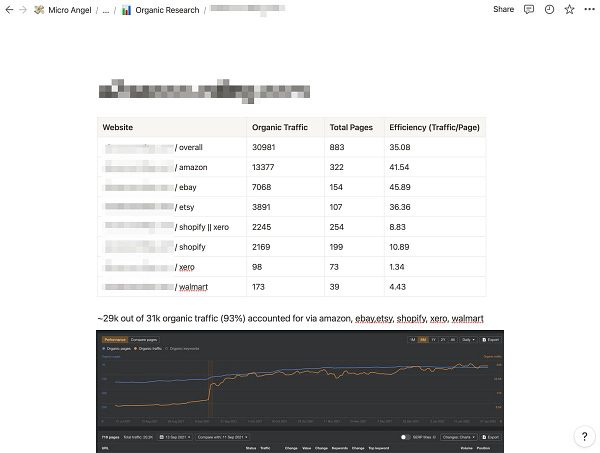Image resolution: width=600 pixels, height=453 pixels.
Task: Select the All time range
Action: (x=452, y=340)
